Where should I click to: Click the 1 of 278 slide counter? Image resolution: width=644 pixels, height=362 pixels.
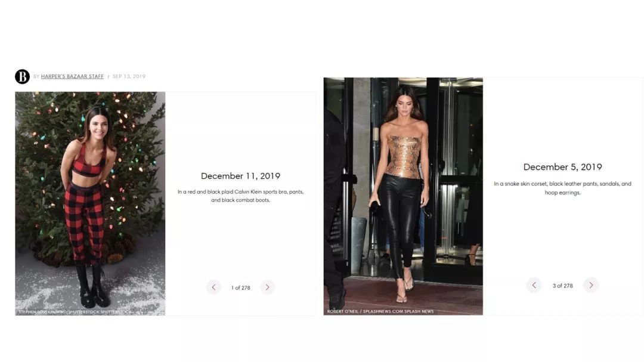point(241,287)
